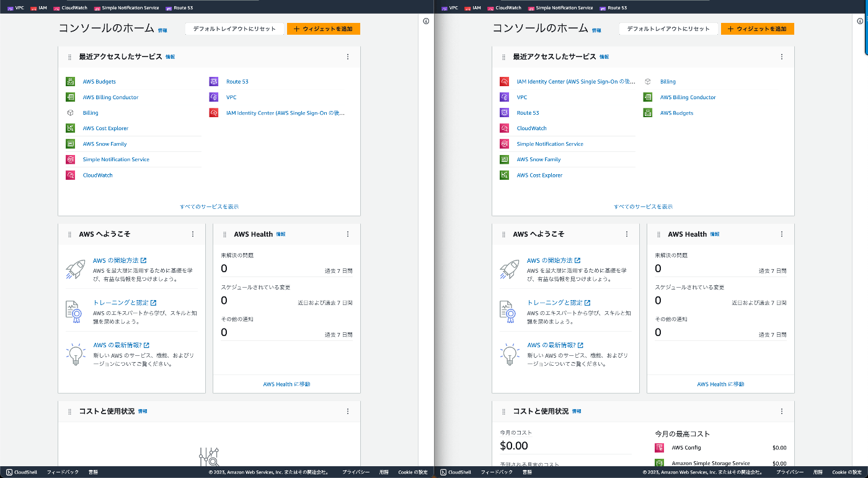Click デフォルトレイアウトにリセット in right window
868x478 pixels.
click(668, 29)
